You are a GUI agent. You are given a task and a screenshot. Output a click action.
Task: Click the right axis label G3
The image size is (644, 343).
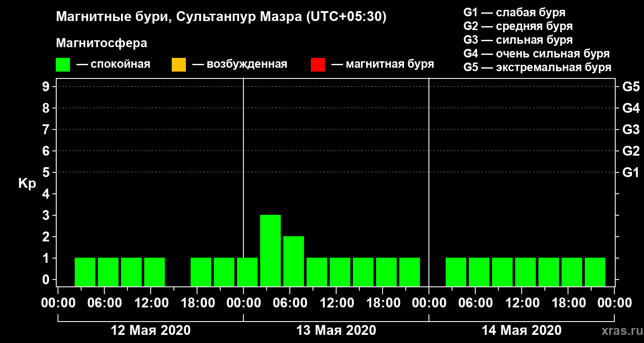point(631,129)
